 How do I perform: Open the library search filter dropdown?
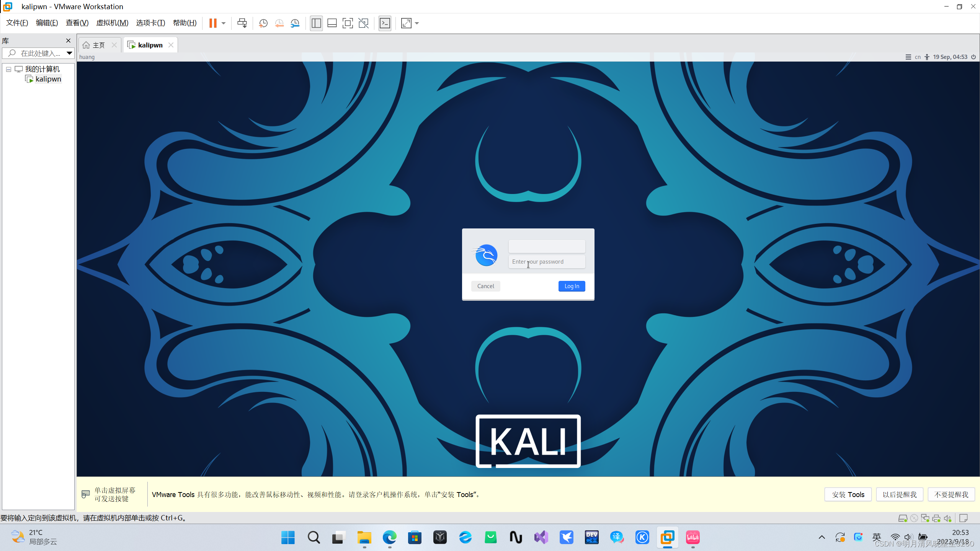pyautogui.click(x=69, y=53)
